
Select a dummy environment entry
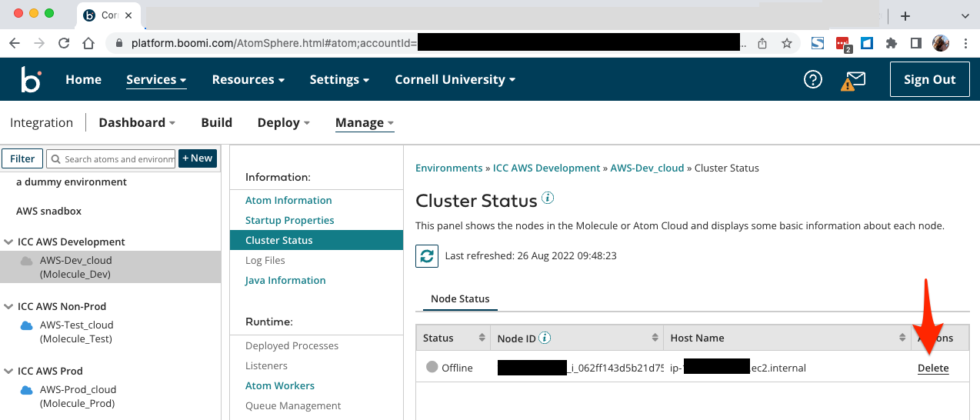(72, 182)
